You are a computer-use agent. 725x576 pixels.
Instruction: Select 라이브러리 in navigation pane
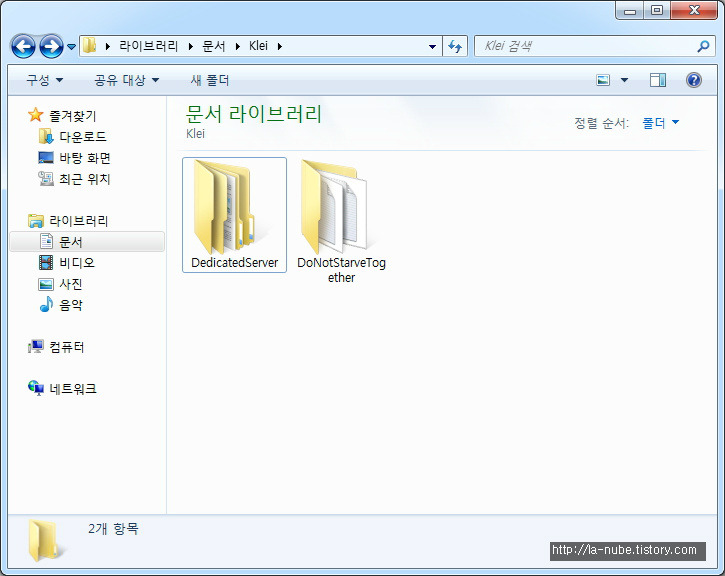tap(79, 221)
